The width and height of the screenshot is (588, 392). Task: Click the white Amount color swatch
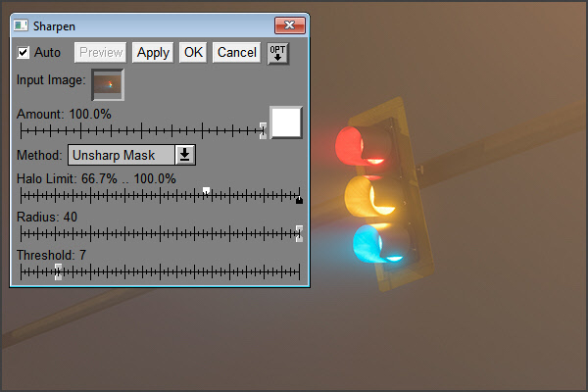(x=286, y=122)
